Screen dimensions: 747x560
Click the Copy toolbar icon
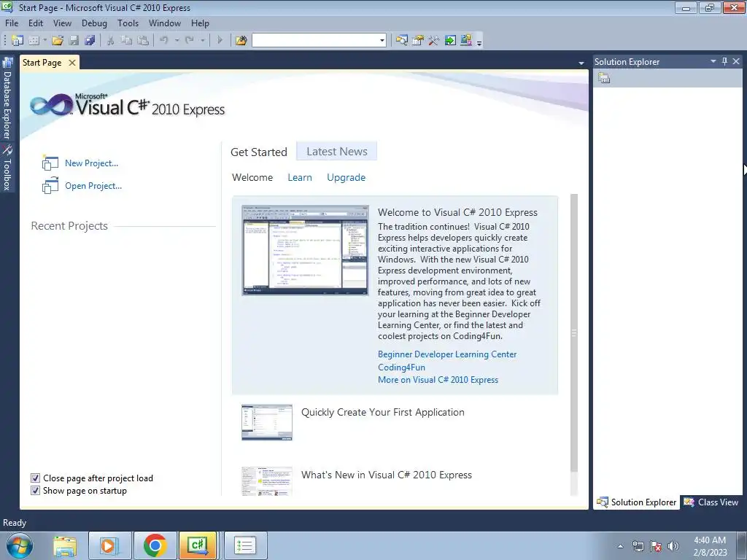tap(126, 41)
